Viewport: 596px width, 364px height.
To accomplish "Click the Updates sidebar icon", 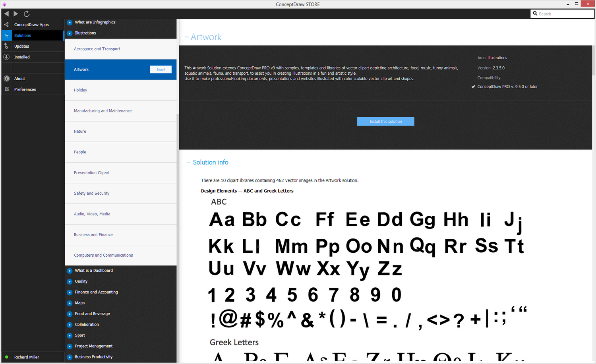I will coord(6,46).
